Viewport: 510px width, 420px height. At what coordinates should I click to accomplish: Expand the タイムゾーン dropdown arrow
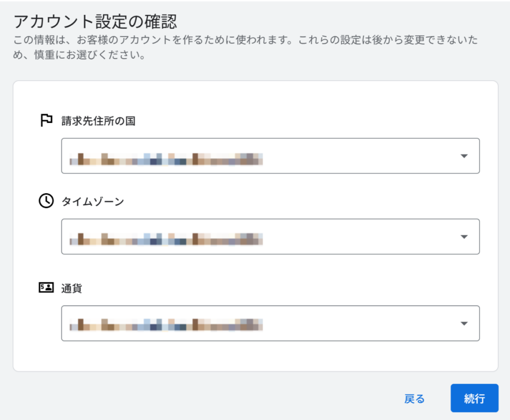click(x=464, y=236)
